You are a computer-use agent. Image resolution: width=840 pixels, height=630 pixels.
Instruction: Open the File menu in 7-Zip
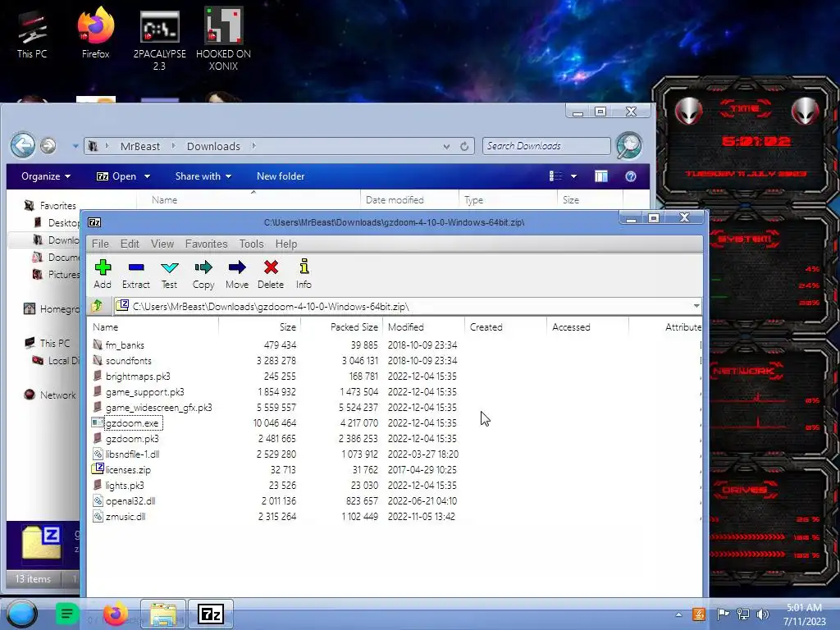(100, 244)
